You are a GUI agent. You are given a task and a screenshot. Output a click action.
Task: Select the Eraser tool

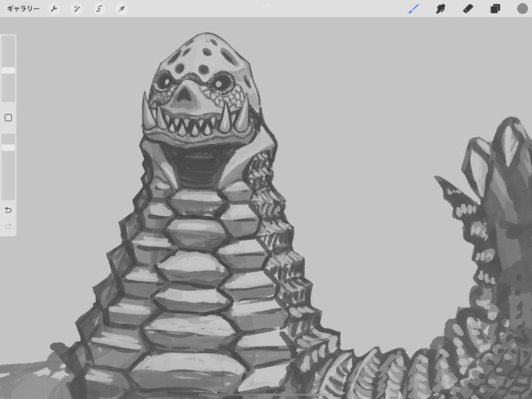[x=468, y=9]
